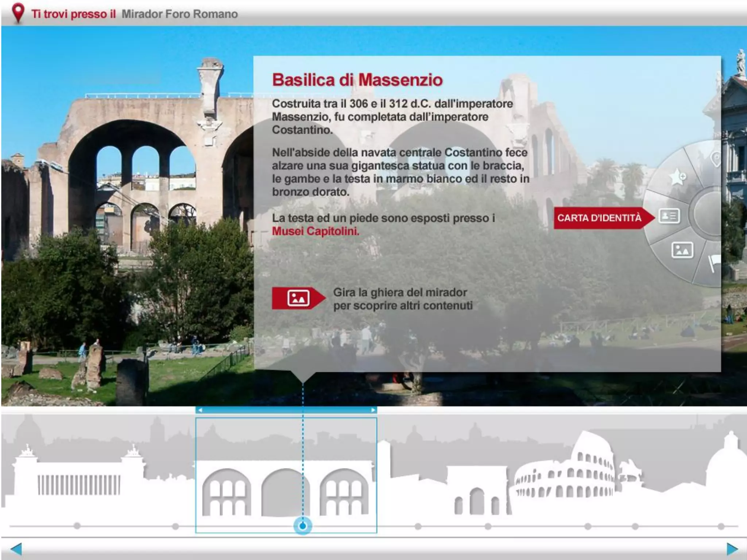Select the identity card icon on dial
747x560 pixels.
pos(669,216)
